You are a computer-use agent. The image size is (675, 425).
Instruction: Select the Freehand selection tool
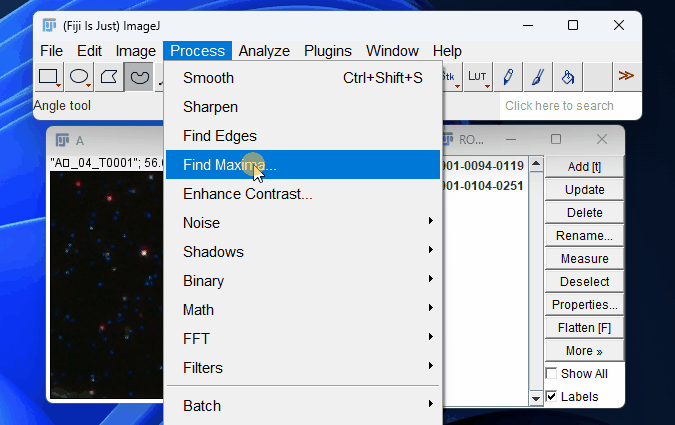pyautogui.click(x=139, y=76)
